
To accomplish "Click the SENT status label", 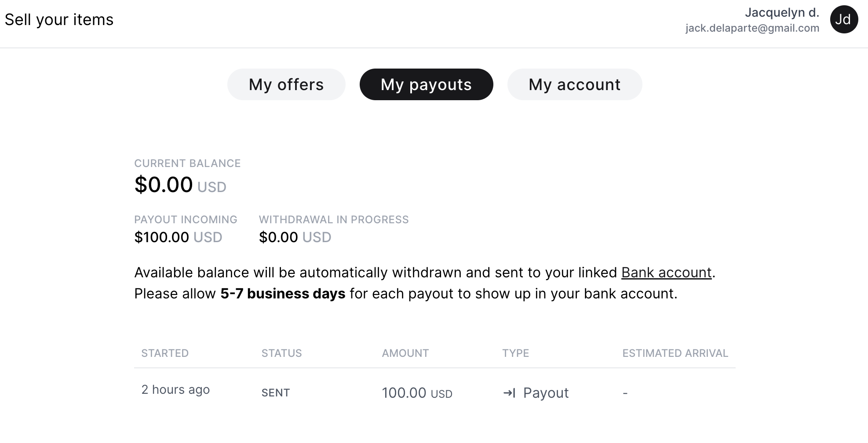I will coord(276,393).
